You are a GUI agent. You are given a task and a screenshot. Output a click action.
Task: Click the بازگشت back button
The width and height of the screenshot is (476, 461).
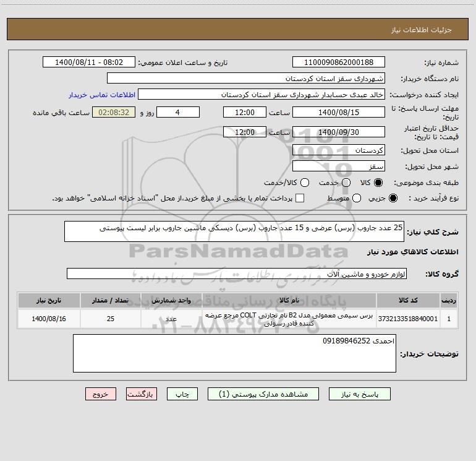click(x=142, y=394)
